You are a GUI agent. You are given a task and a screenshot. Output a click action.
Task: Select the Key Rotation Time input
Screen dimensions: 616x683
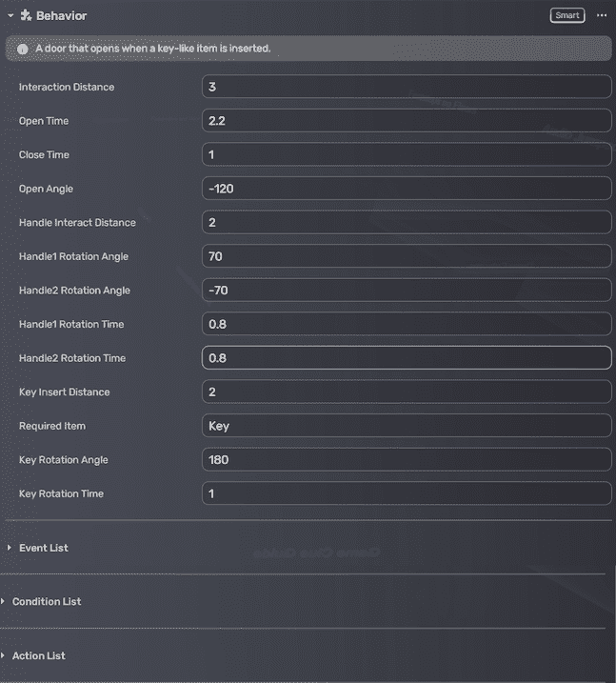click(x=407, y=493)
